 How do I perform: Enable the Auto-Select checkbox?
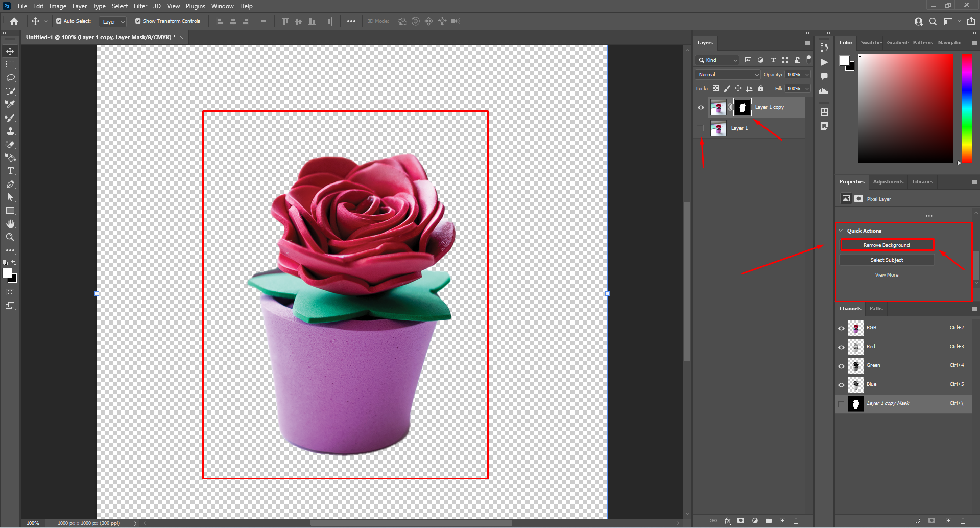59,21
